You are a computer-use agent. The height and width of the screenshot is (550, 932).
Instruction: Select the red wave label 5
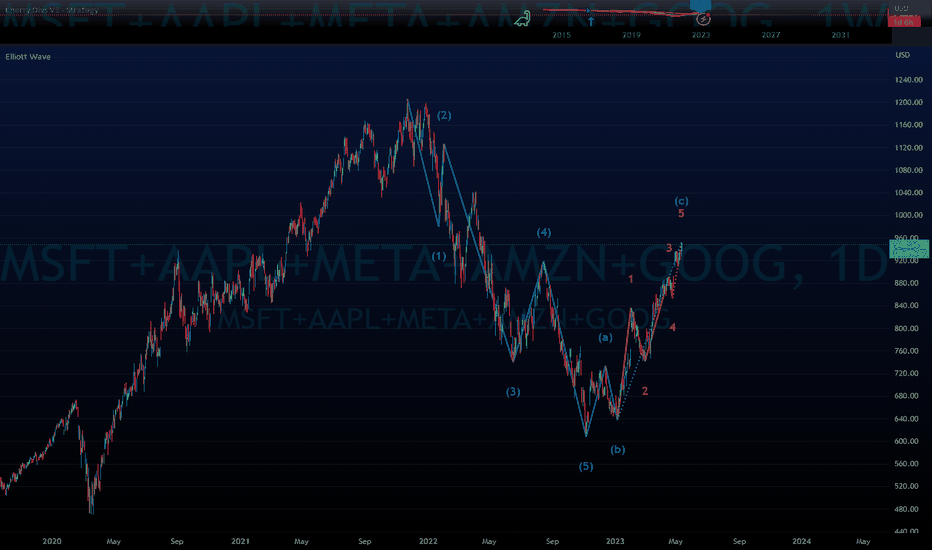[681, 213]
